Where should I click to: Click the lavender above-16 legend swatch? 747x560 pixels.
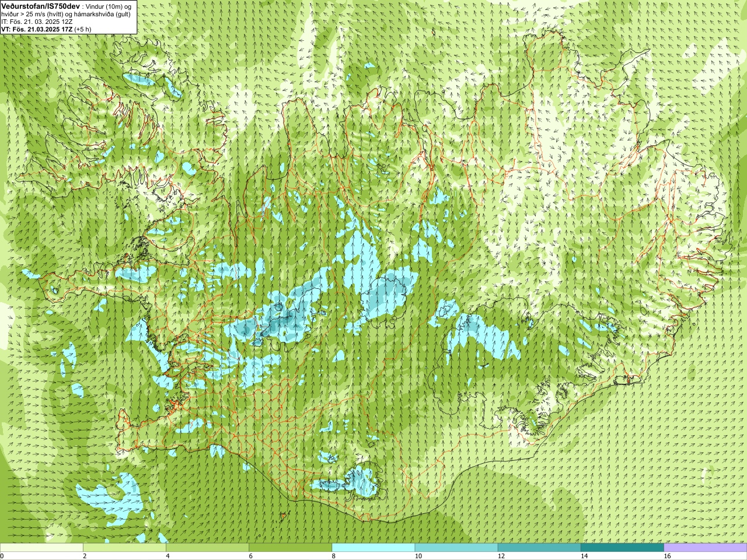[705, 548]
